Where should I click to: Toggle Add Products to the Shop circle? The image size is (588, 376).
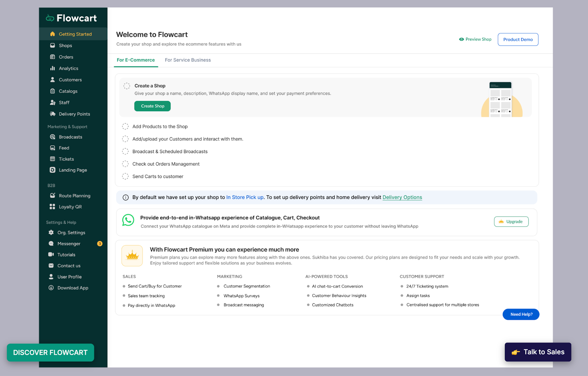tap(125, 126)
